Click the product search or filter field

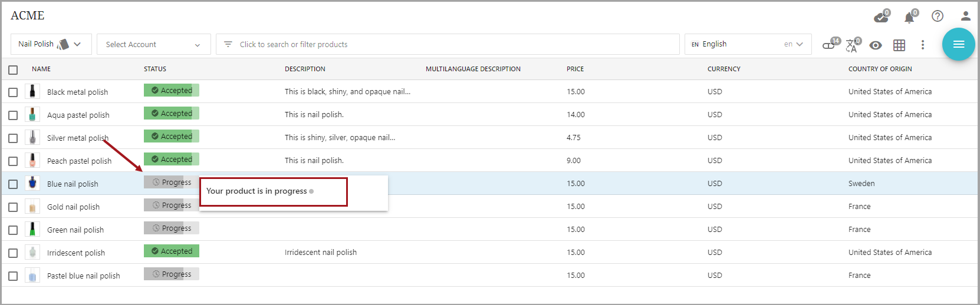448,44
